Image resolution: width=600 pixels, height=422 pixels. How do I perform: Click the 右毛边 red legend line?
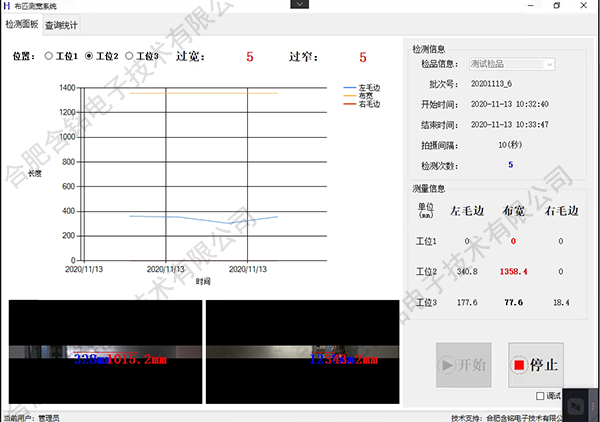click(350, 104)
